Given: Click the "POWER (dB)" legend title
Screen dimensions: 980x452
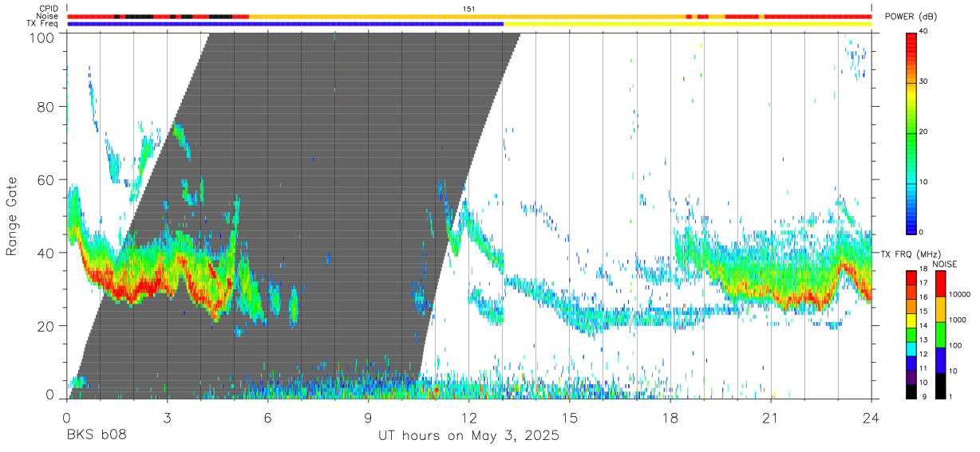Looking at the screenshot, I should coord(911,16).
